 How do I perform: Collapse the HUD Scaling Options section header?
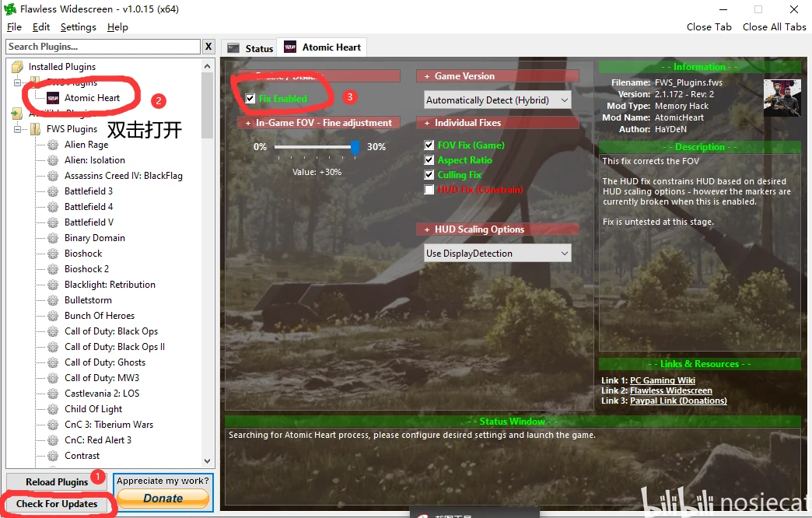[497, 229]
